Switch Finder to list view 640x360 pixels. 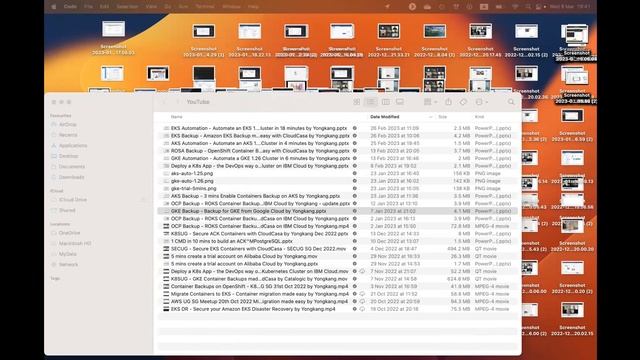(371, 102)
